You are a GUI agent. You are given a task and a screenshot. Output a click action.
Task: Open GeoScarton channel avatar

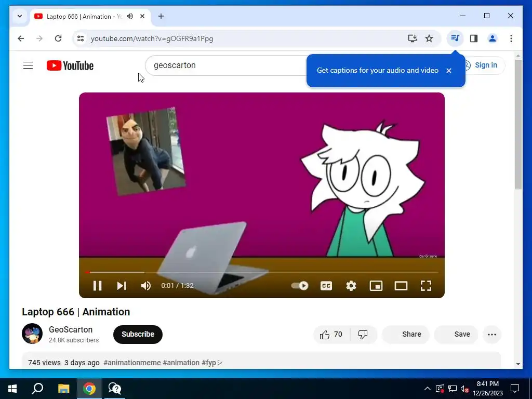pyautogui.click(x=32, y=334)
